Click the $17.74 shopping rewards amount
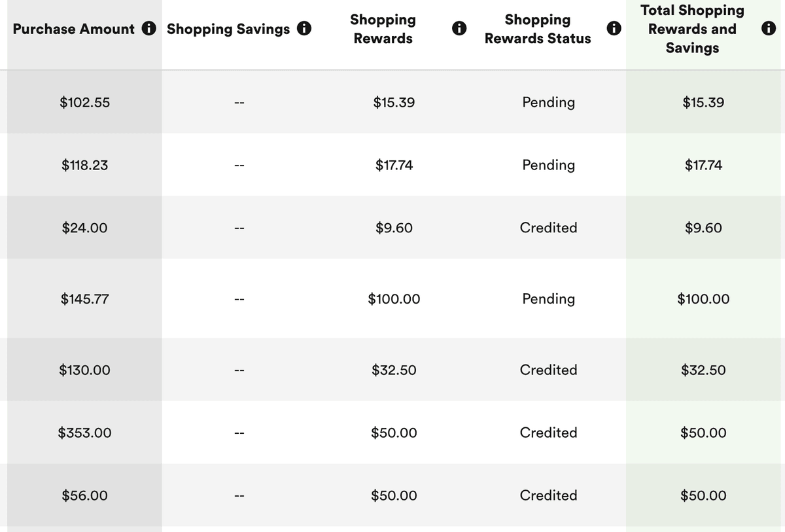The height and width of the screenshot is (532, 785). tap(394, 165)
